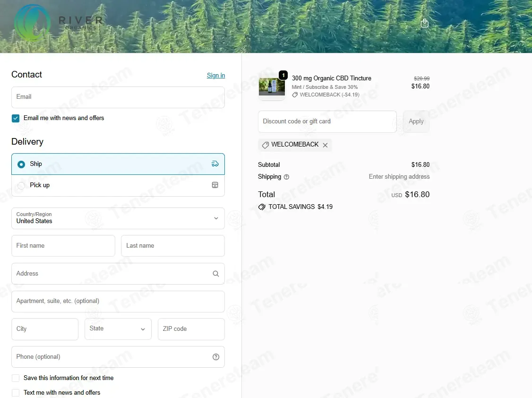Click the USD $16.80 total amount
532x398 pixels.
click(x=411, y=194)
